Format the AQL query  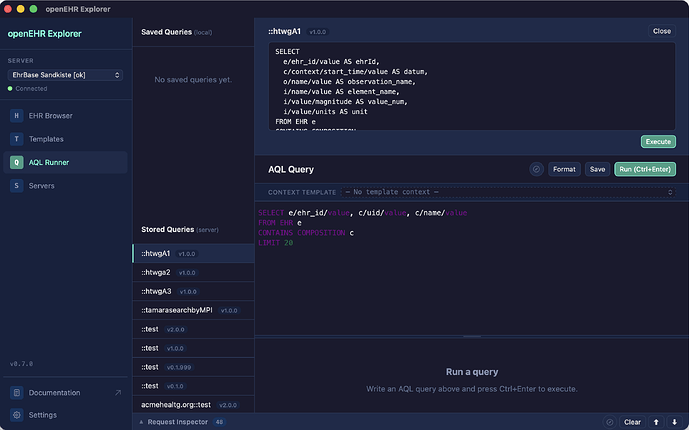564,169
